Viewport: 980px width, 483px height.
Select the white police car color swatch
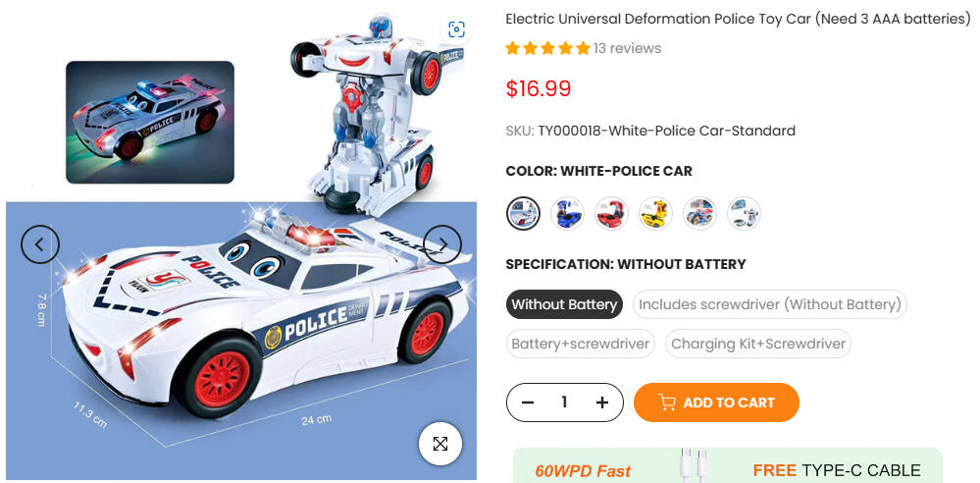coord(523,213)
